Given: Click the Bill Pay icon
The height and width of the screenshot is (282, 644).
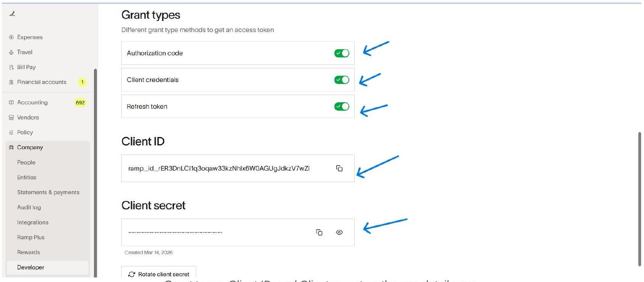Looking at the screenshot, I should tap(11, 67).
